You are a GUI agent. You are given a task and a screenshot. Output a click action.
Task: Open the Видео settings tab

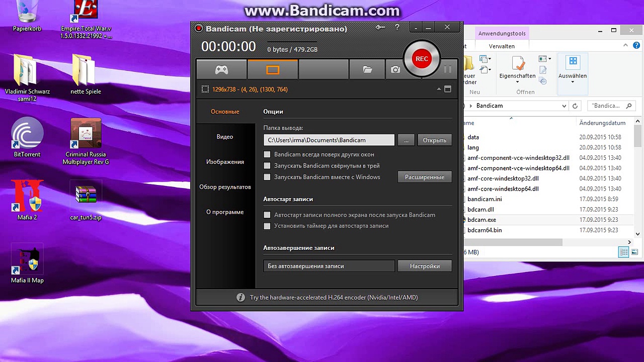click(225, 137)
